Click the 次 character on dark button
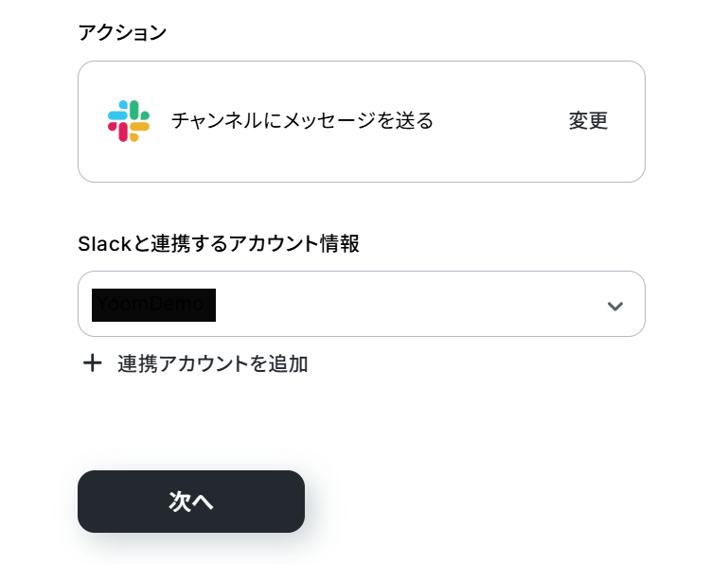The width and height of the screenshot is (728, 564). coord(180,502)
